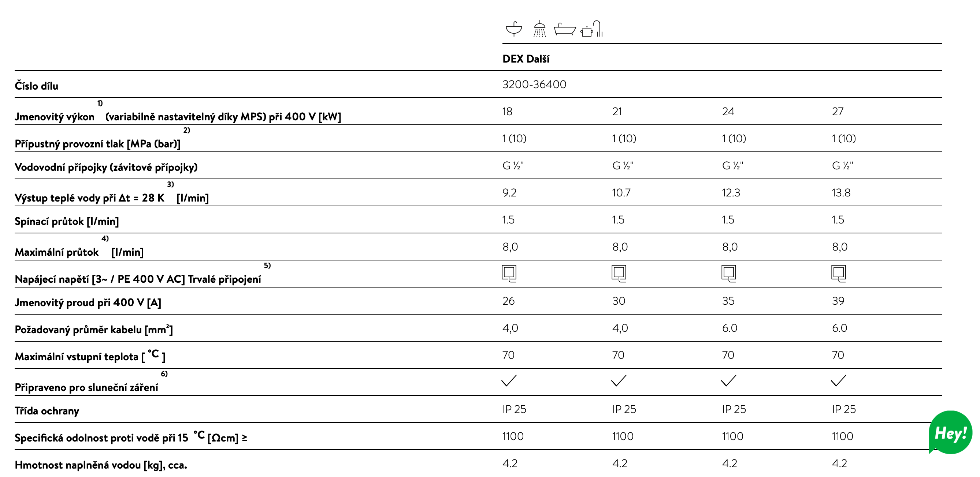Click the permanent connection icon in the 27 kW column
This screenshot has width=980, height=477.
839,273
